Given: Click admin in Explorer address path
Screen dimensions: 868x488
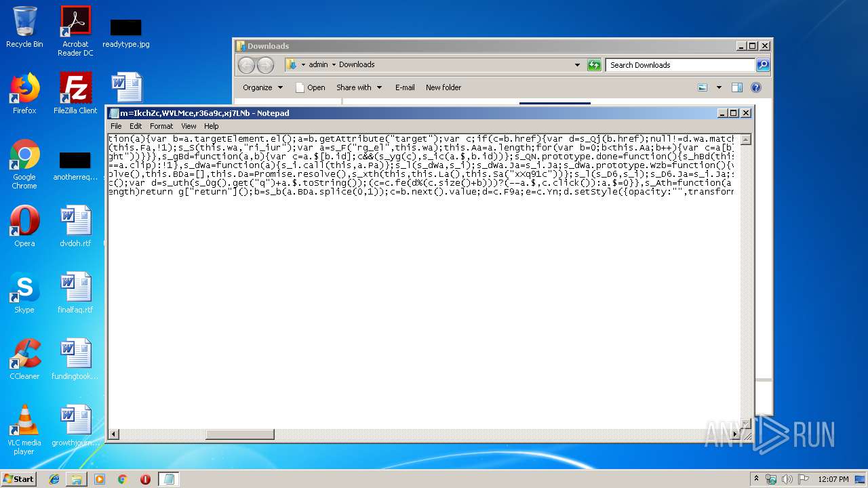Looking at the screenshot, I should (x=318, y=65).
